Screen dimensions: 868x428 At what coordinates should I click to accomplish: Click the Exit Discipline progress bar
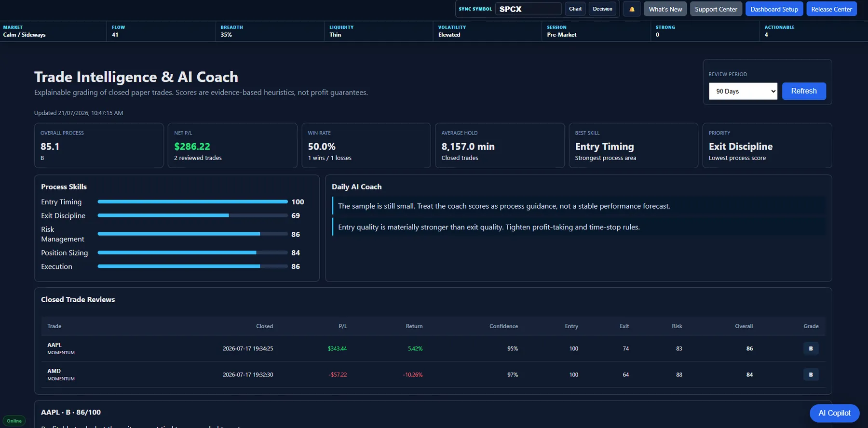coord(192,215)
